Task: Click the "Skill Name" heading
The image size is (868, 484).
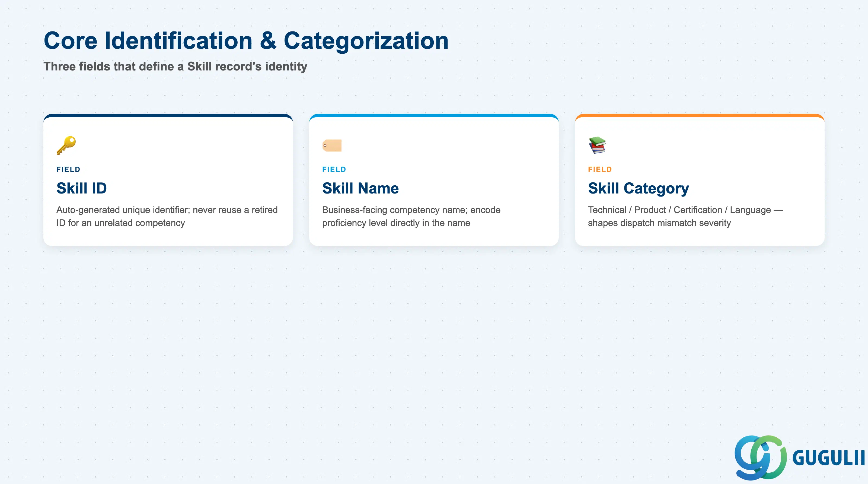Action: (360, 188)
